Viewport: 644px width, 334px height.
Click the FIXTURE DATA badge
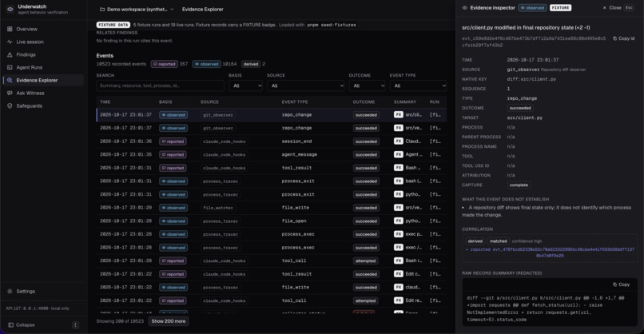(x=113, y=25)
